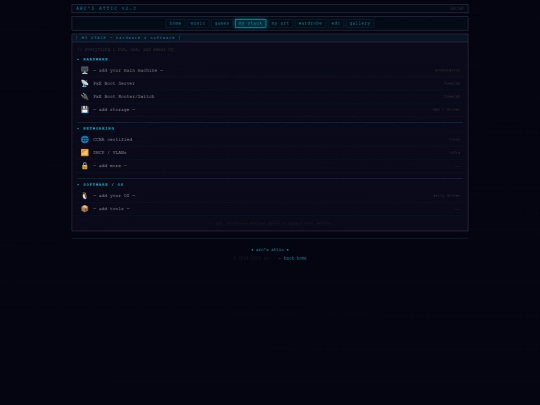The height and width of the screenshot is (405, 540).
Task: Switch to the music tab
Action: point(198,23)
